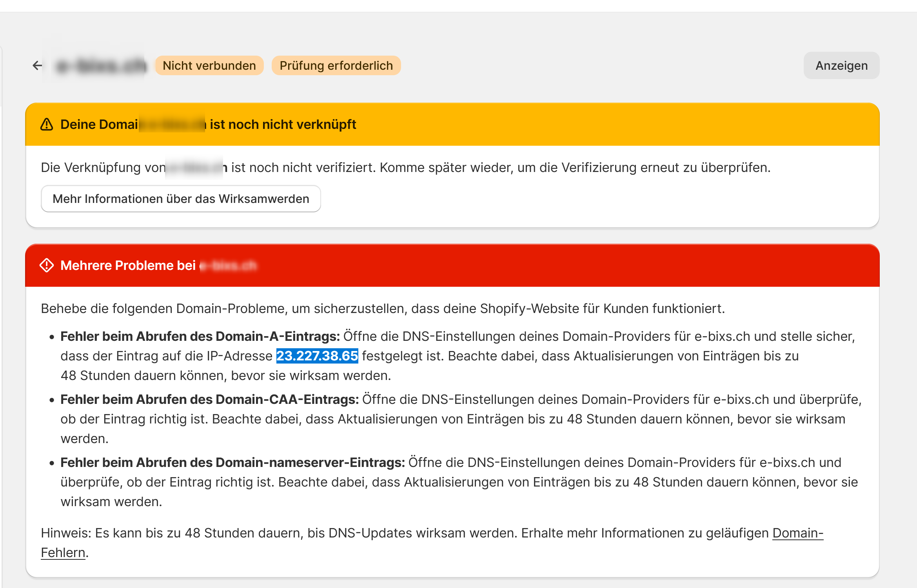Click the Prüfung erforderlich status badge
917x588 pixels.
(336, 65)
